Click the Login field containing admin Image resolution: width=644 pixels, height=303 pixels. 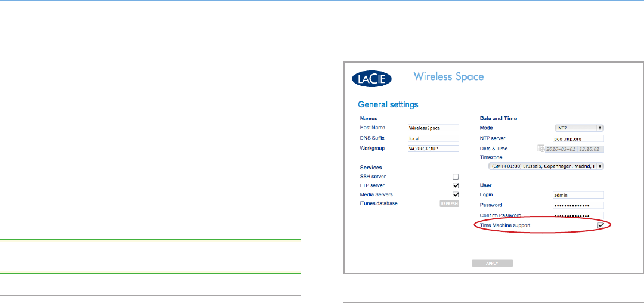[578, 195]
